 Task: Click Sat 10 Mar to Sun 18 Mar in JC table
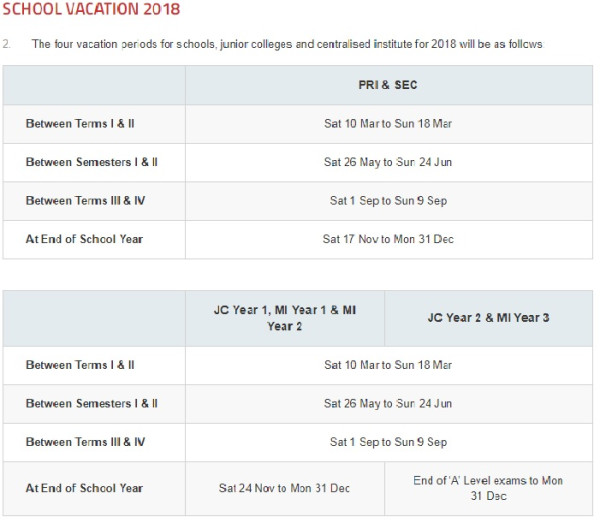coord(388,365)
